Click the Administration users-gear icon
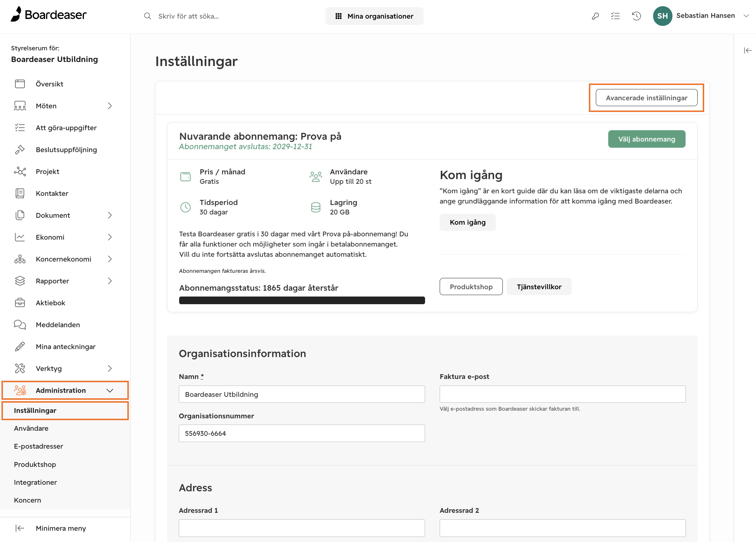This screenshot has width=756, height=542. (x=20, y=390)
